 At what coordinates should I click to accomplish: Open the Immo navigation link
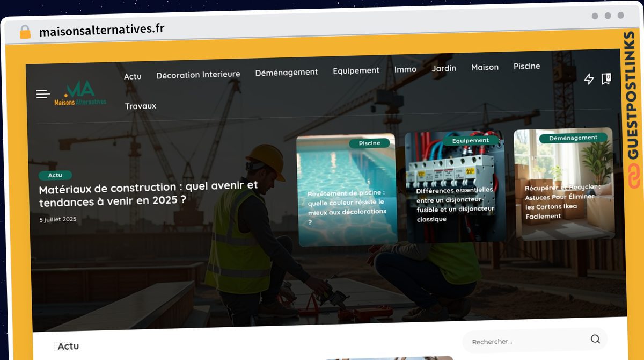[x=405, y=69]
